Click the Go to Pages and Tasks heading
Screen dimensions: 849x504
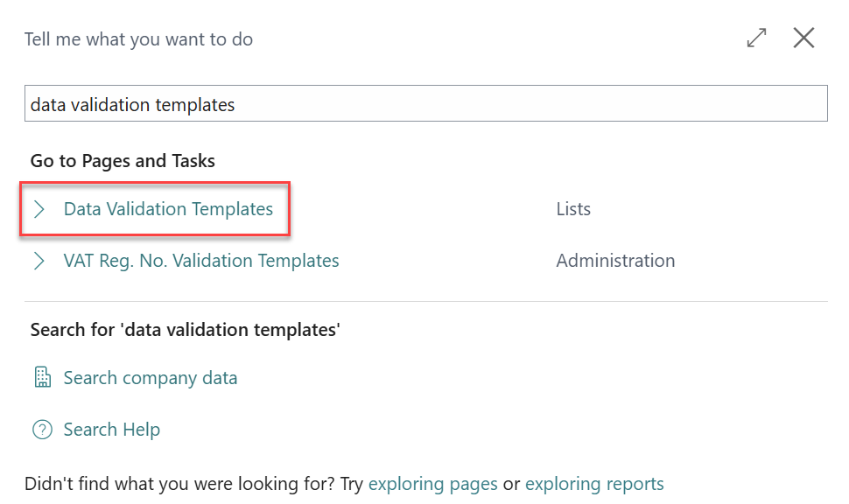122,160
